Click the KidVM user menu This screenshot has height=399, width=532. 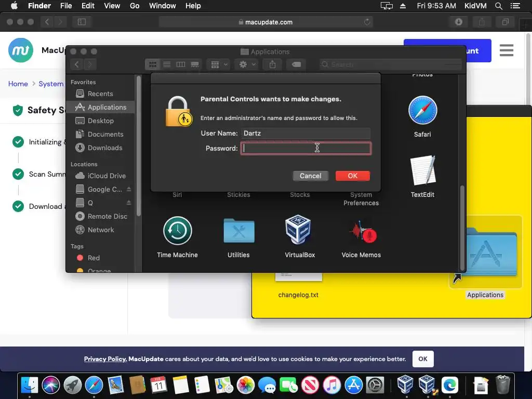pyautogui.click(x=475, y=6)
